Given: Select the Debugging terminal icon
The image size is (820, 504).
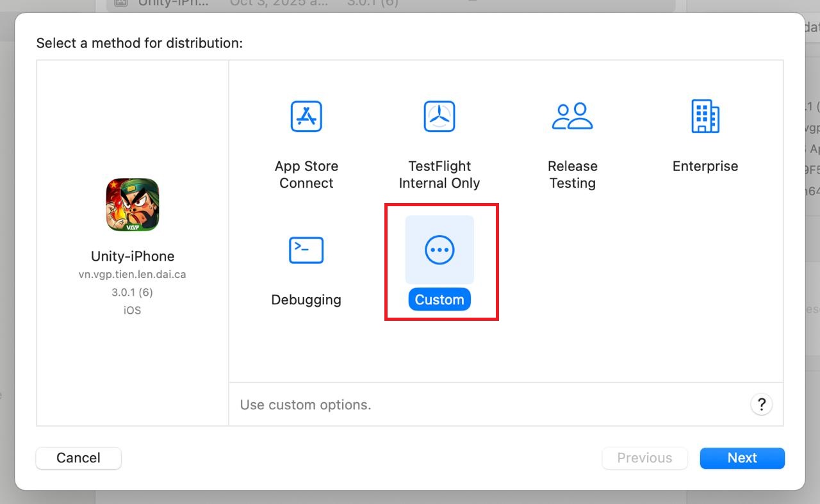Looking at the screenshot, I should (x=306, y=250).
